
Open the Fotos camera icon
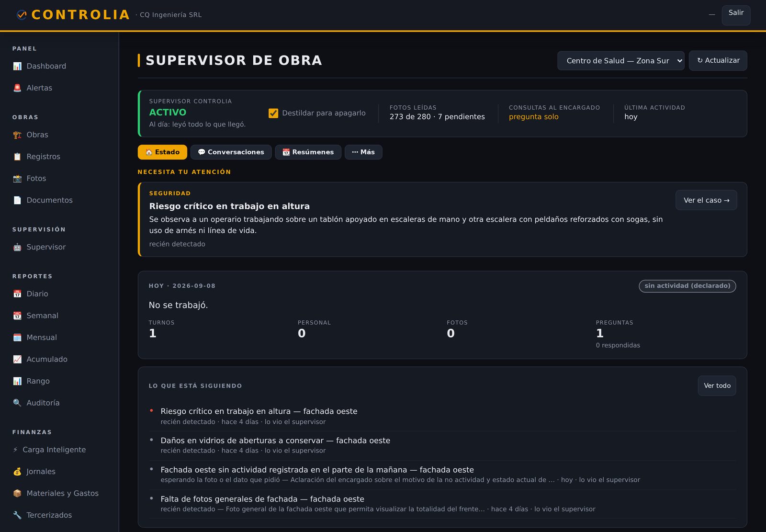click(x=17, y=179)
